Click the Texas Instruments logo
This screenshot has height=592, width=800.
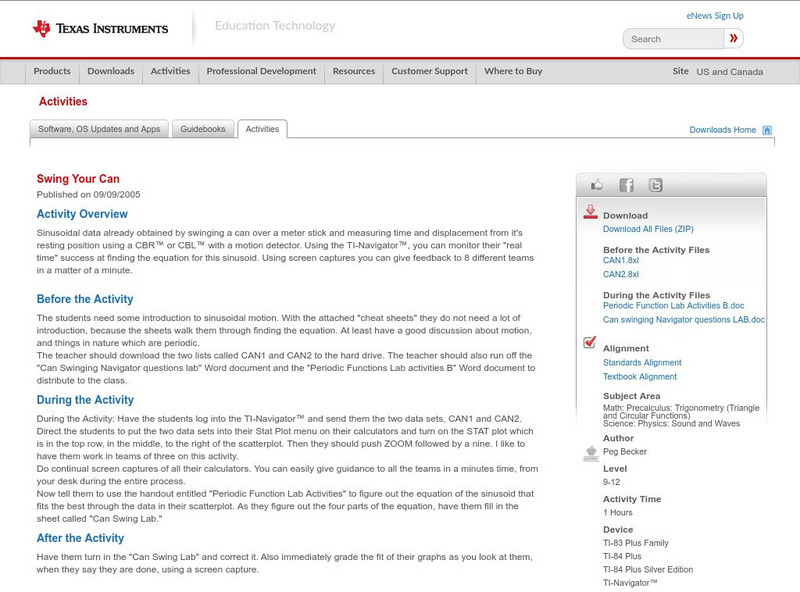click(101, 29)
